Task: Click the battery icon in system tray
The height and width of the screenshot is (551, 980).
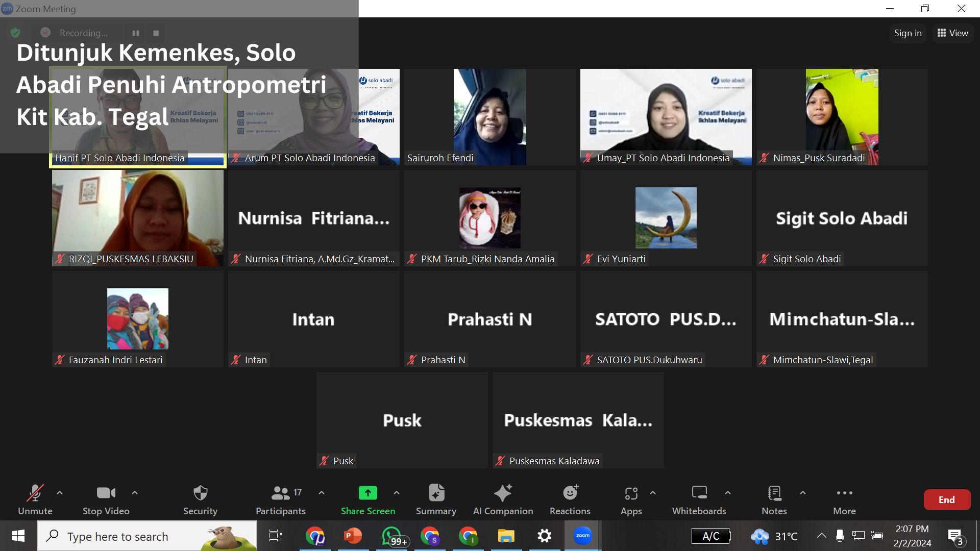Action: (x=877, y=536)
